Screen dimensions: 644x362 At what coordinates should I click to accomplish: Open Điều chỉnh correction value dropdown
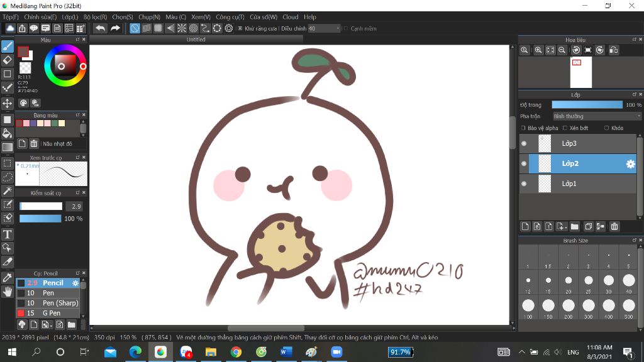[x=325, y=28]
